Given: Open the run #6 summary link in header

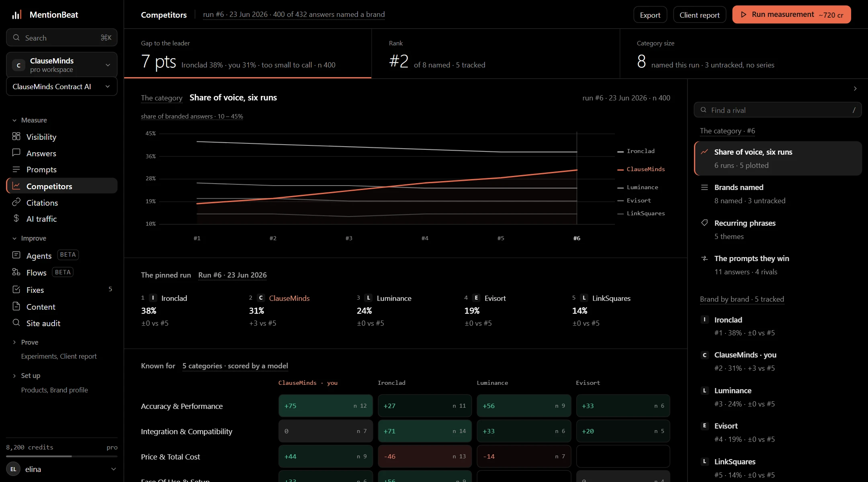Looking at the screenshot, I should tap(294, 14).
